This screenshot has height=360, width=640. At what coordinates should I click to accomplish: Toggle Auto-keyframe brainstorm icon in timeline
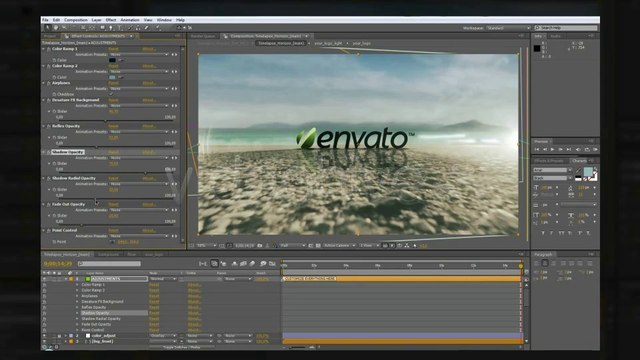263,264
